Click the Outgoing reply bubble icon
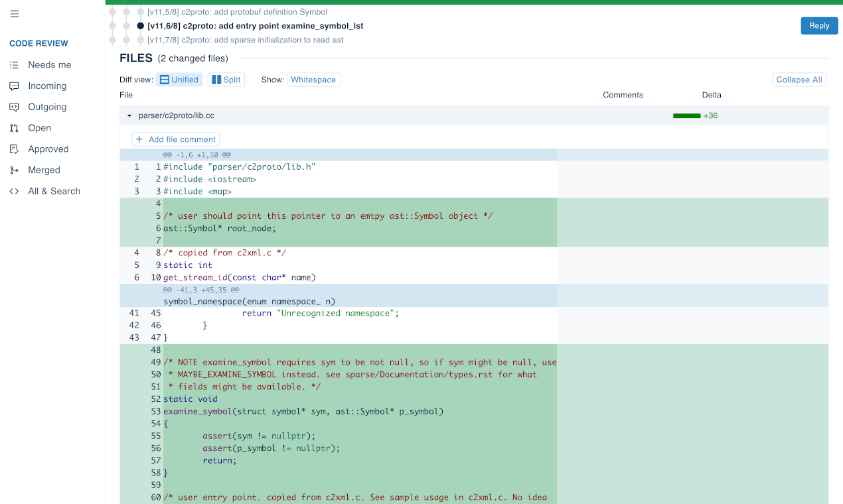The height and width of the screenshot is (504, 843). click(14, 107)
